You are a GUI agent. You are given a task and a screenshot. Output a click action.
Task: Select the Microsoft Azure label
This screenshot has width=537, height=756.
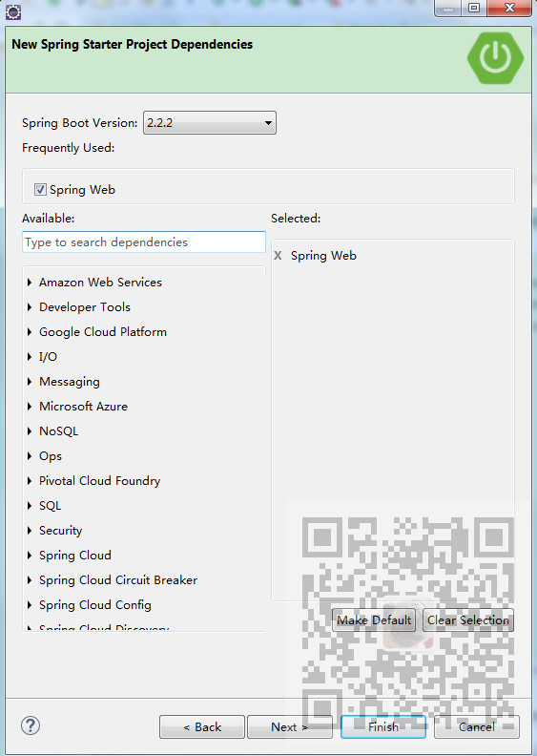(83, 407)
